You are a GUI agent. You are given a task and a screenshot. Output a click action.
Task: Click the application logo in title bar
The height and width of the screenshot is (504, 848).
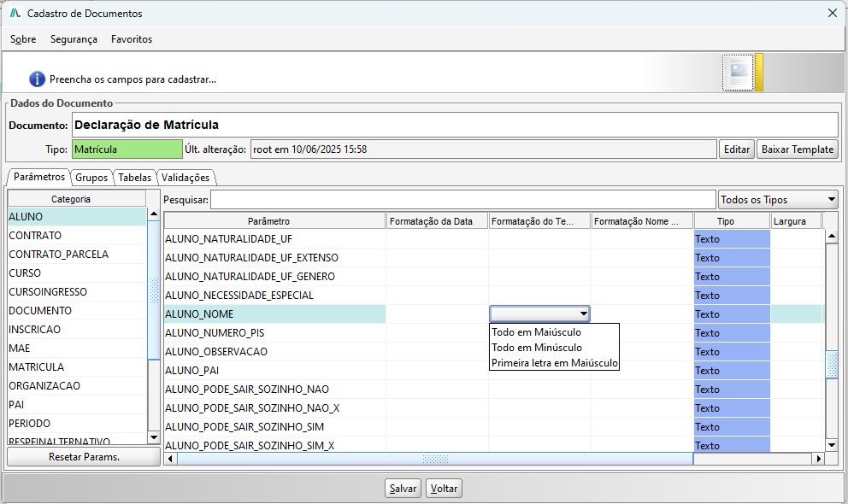(15, 13)
